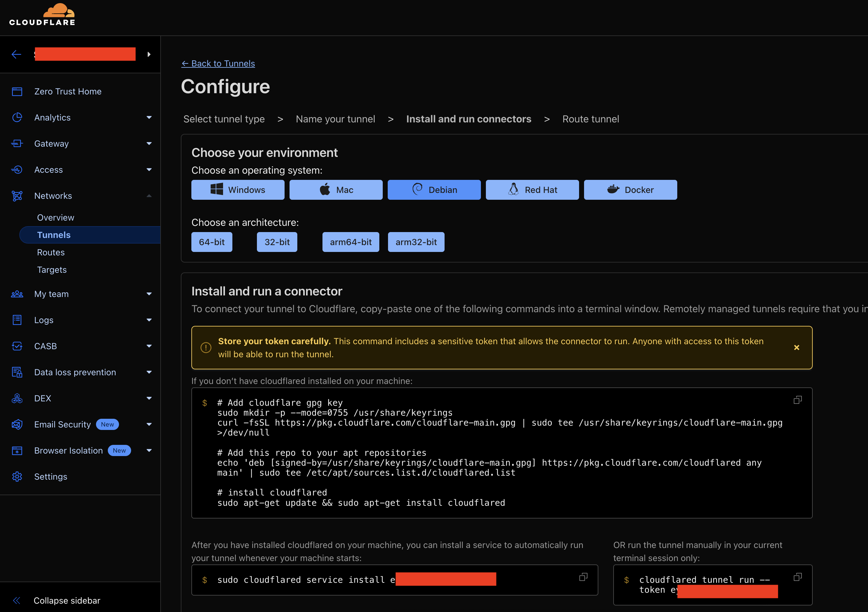The height and width of the screenshot is (612, 868).
Task: Open Targets under Networks
Action: click(52, 270)
